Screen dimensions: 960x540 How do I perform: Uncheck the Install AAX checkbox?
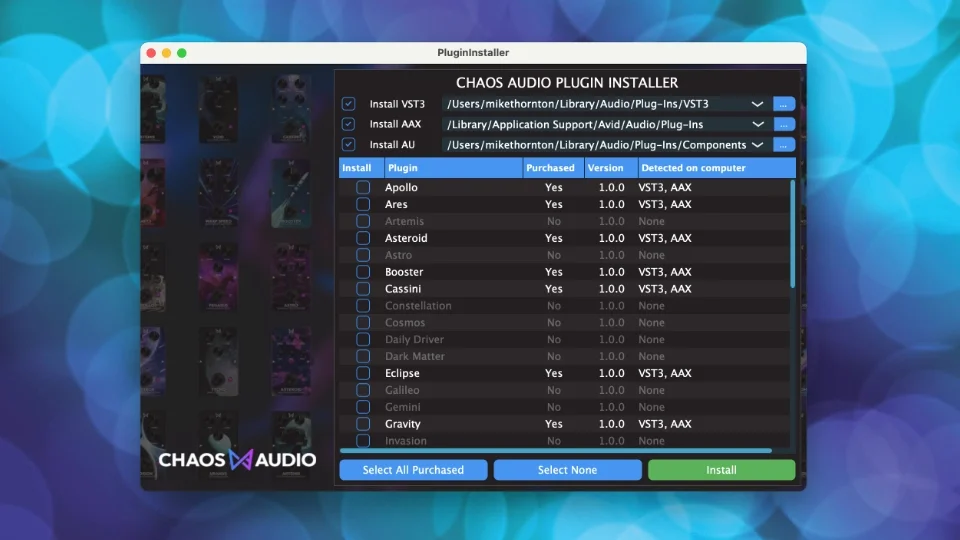348,124
